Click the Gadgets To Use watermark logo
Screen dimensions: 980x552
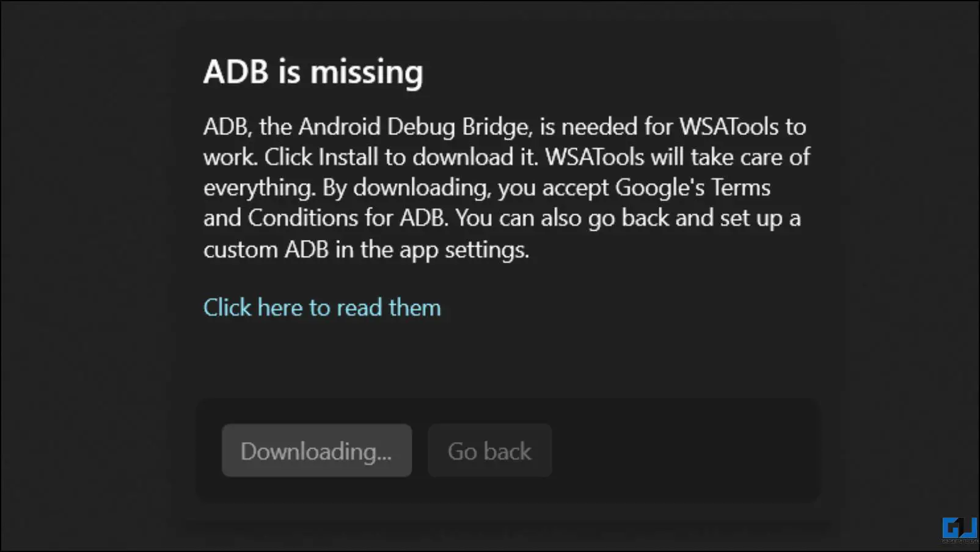tap(960, 529)
